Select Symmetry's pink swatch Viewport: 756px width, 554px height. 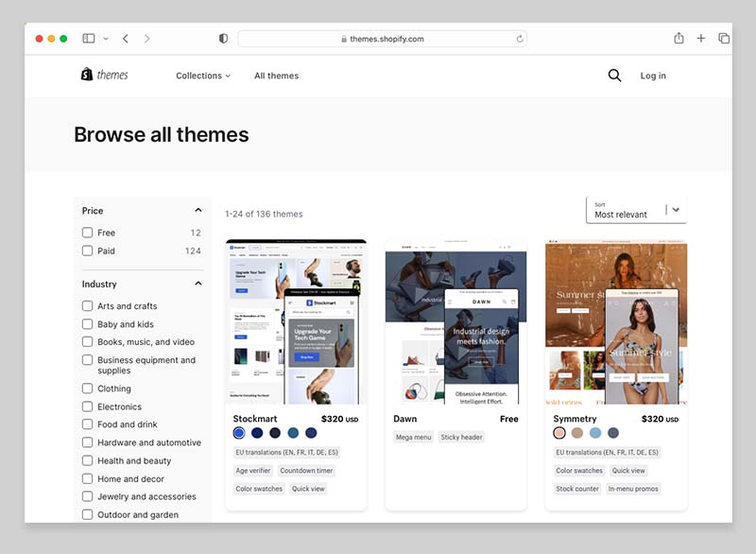tap(559, 433)
